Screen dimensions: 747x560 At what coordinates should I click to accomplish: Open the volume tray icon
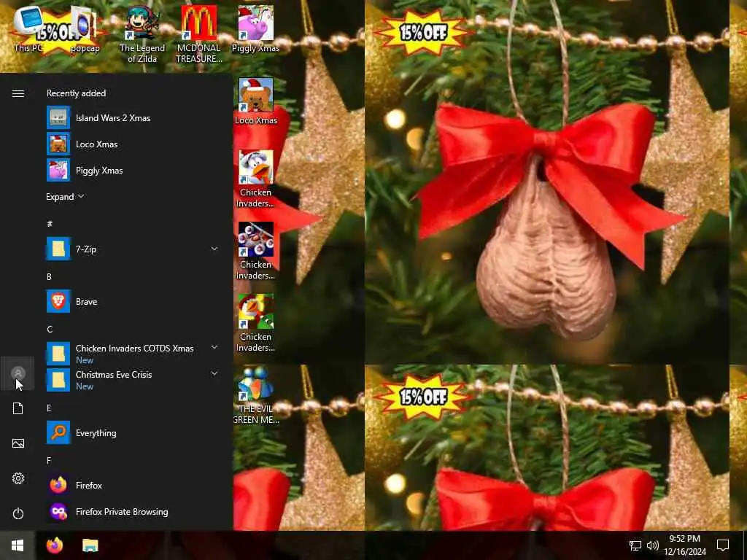tap(653, 545)
